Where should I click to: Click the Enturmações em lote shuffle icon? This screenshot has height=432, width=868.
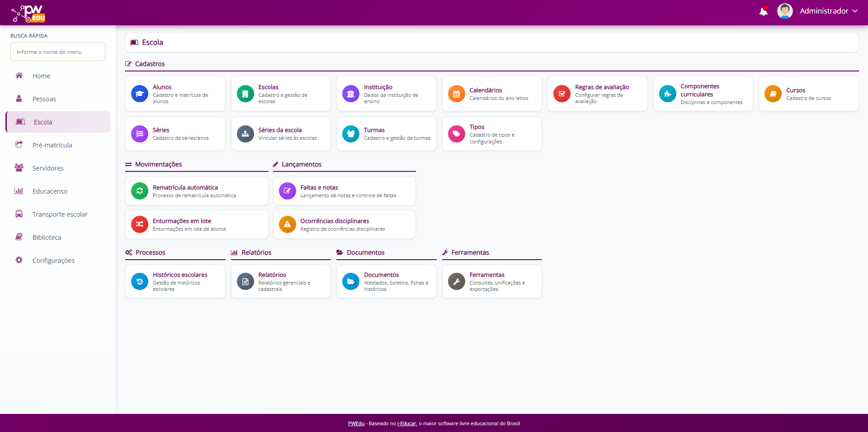[140, 224]
